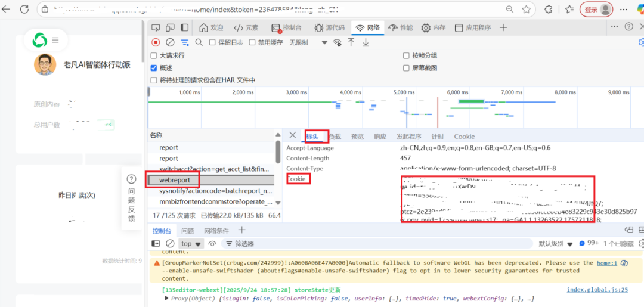Stop recording network log red button

156,42
